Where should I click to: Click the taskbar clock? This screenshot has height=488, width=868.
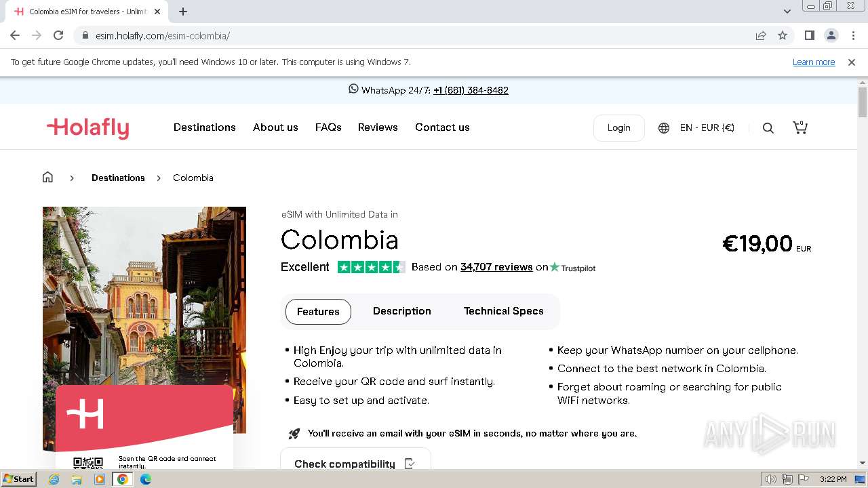click(833, 479)
